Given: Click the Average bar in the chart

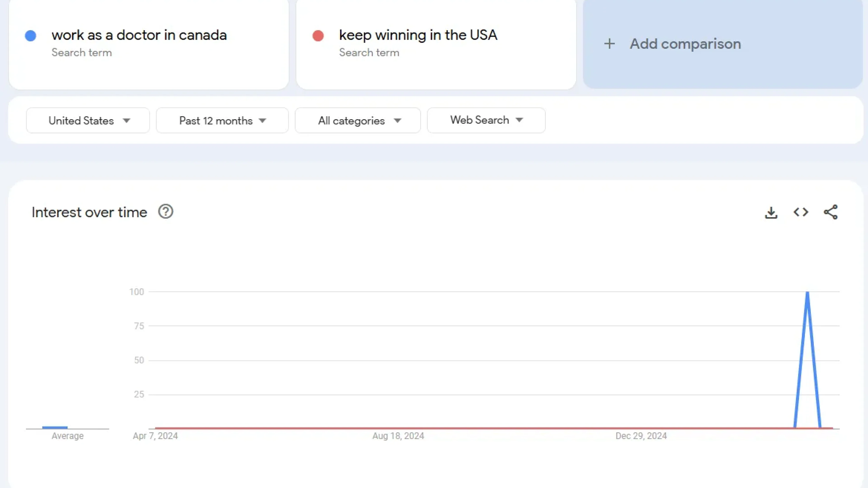Looking at the screenshot, I should [x=55, y=427].
